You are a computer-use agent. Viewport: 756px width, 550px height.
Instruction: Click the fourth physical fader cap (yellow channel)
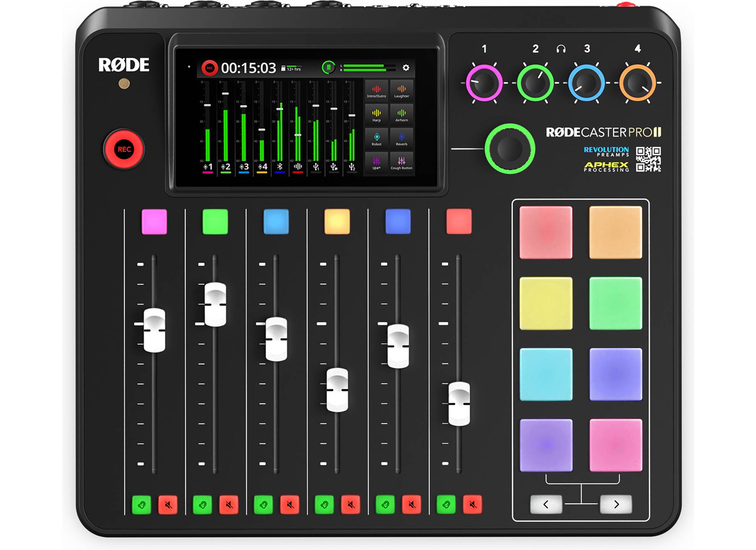337,390
